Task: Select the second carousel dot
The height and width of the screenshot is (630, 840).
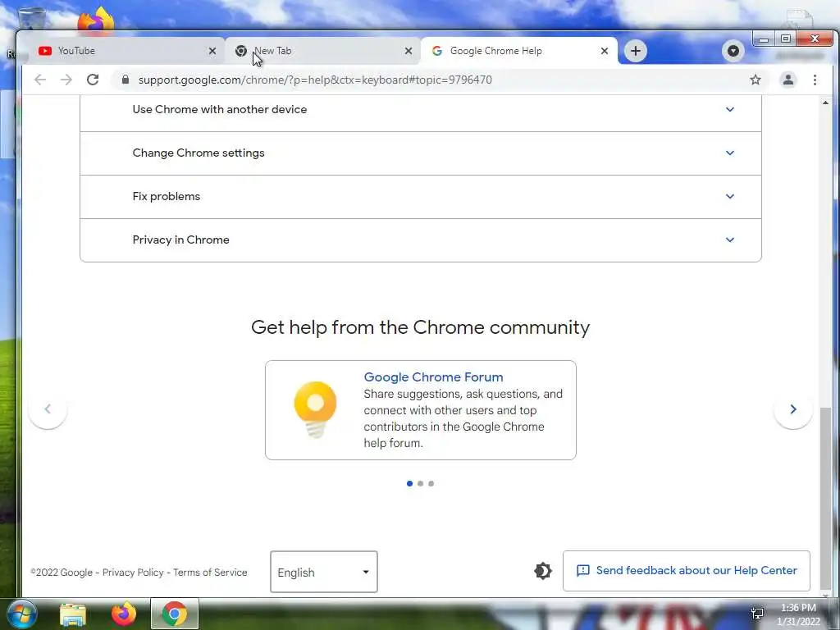Action: point(421,484)
